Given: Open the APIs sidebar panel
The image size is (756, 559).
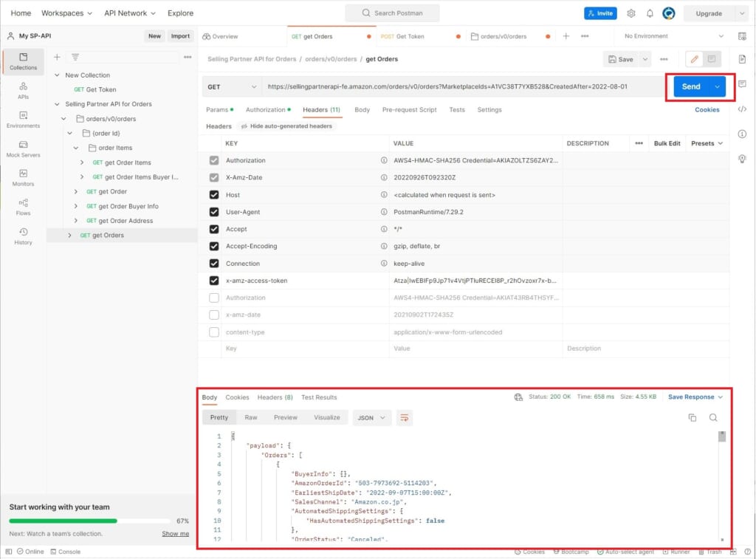Looking at the screenshot, I should tap(23, 90).
